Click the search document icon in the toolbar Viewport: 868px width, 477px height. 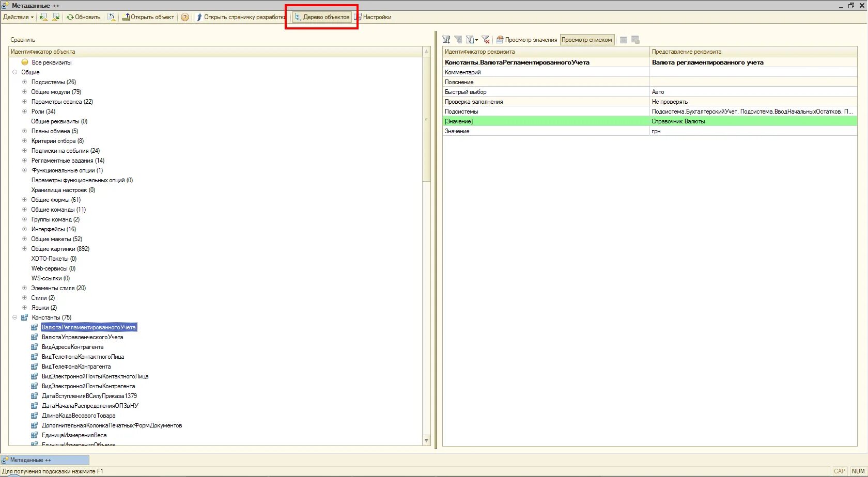112,17
